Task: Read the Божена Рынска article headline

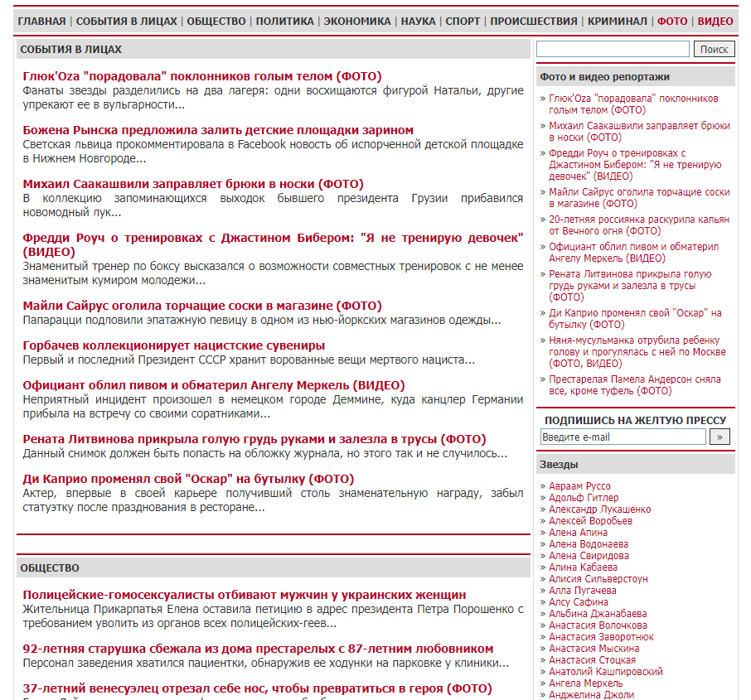Action: tap(218, 130)
